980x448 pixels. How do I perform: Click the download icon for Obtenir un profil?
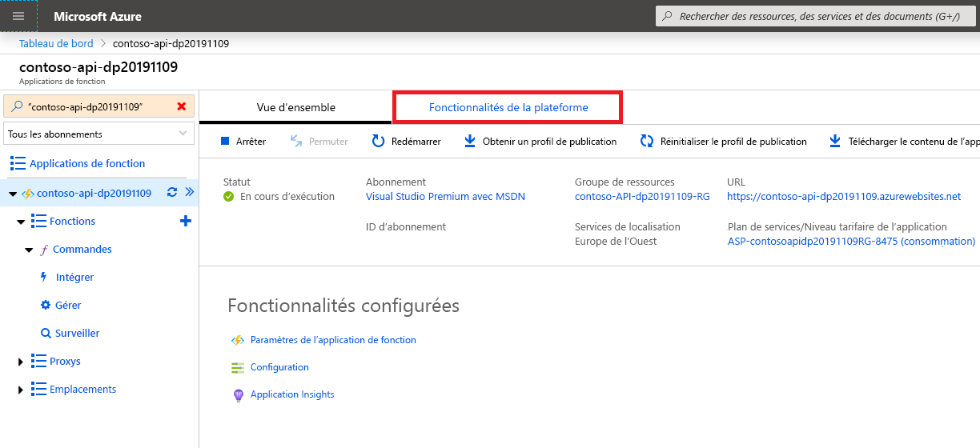[470, 142]
